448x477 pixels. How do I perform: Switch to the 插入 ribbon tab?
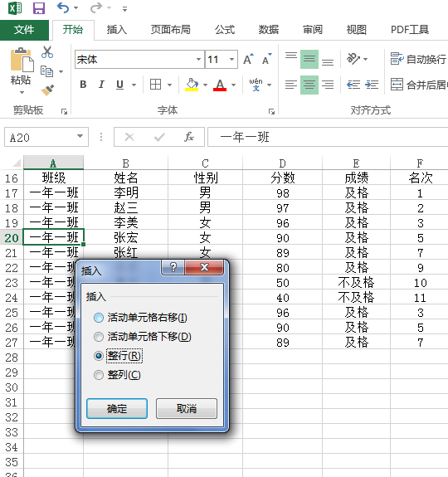point(116,30)
